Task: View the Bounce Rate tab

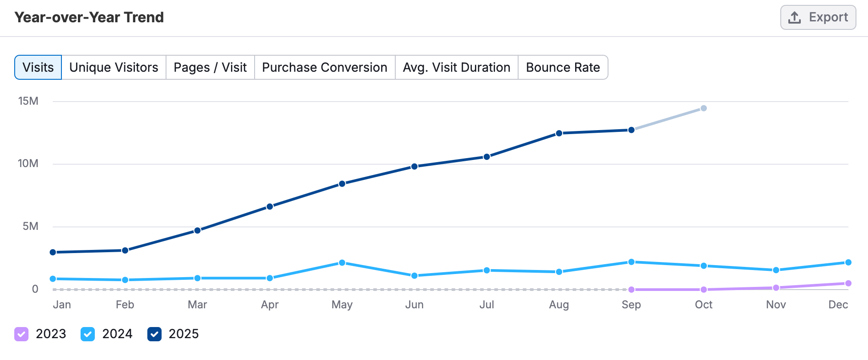Action: (563, 67)
